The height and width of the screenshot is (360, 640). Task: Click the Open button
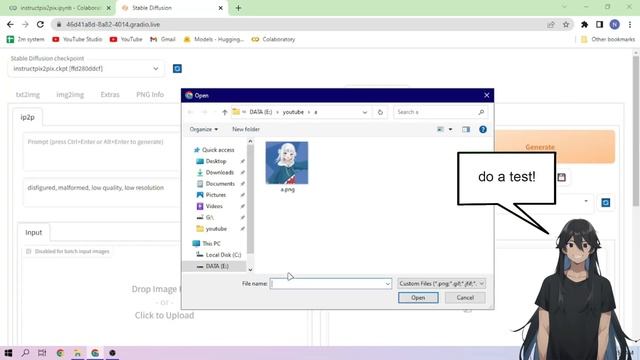(418, 298)
